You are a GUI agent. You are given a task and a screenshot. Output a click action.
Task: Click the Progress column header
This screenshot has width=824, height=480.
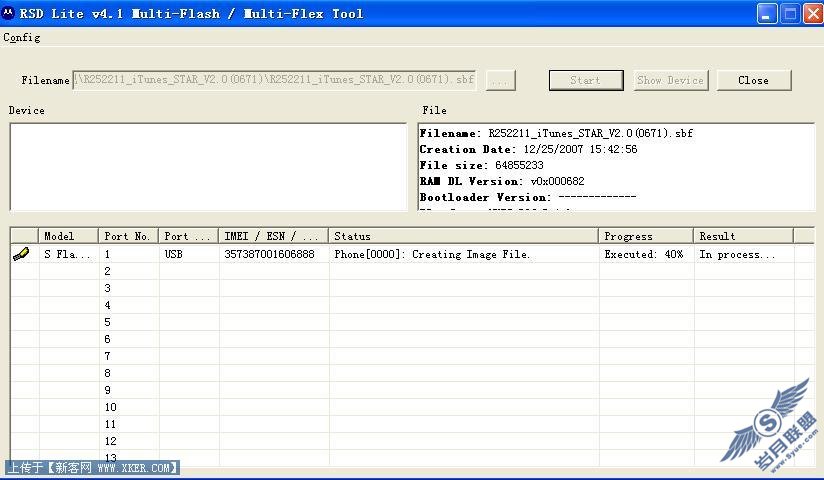tap(646, 236)
